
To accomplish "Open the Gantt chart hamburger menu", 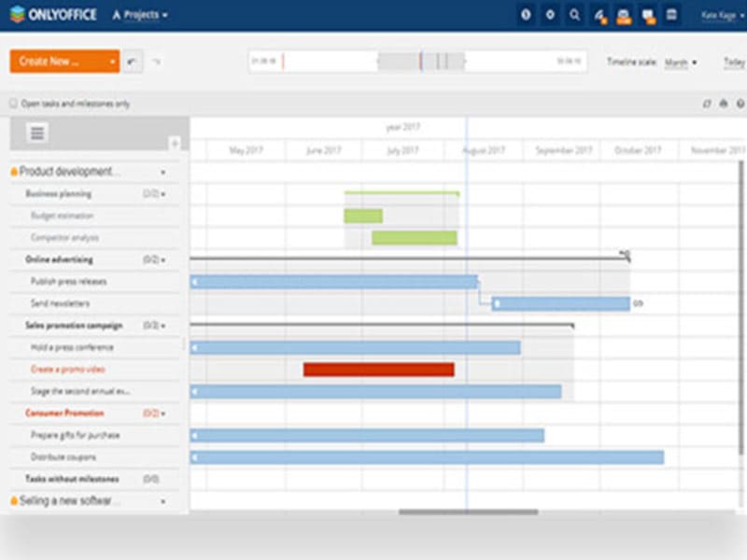I will [x=35, y=133].
